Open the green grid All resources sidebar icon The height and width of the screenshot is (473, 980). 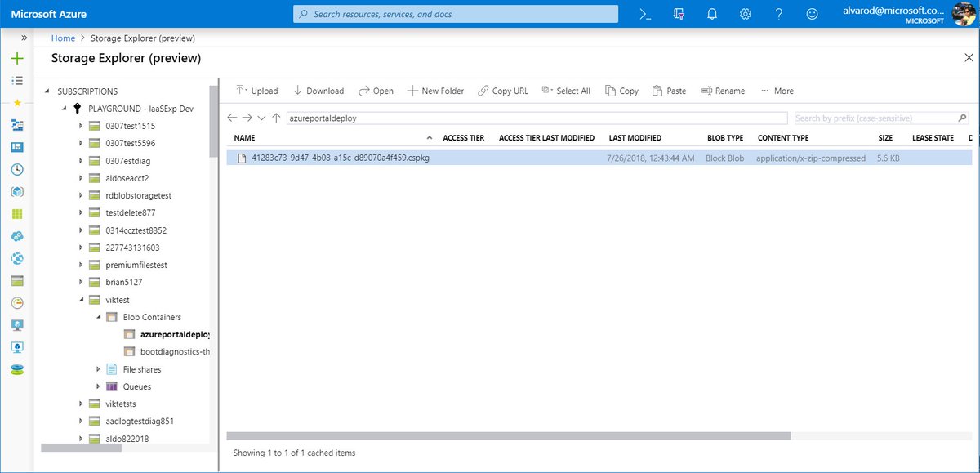coord(17,214)
